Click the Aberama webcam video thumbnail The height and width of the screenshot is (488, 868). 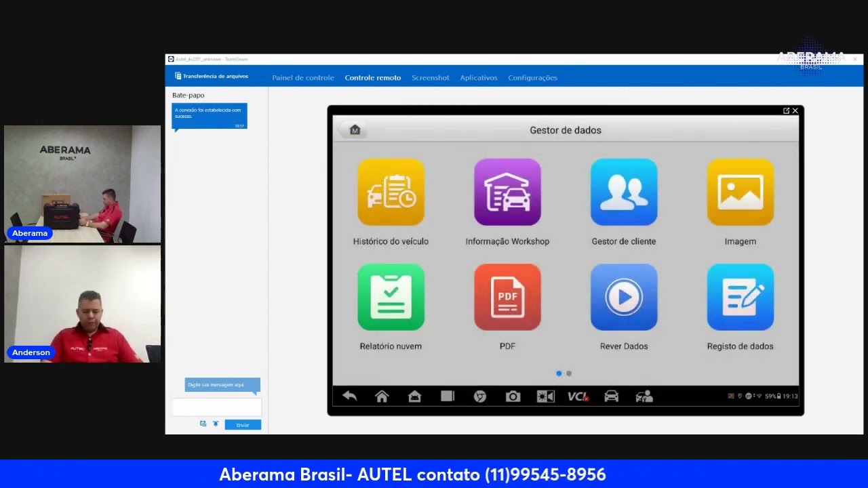click(x=83, y=184)
